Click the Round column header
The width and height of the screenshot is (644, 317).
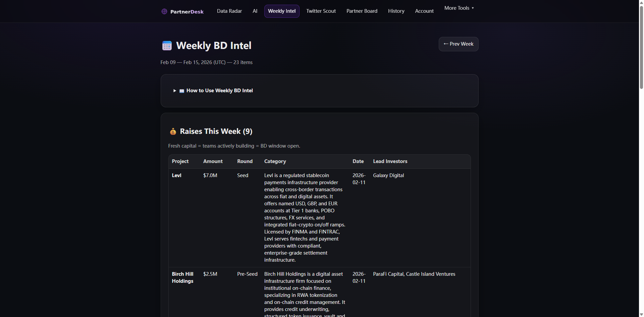click(x=245, y=161)
